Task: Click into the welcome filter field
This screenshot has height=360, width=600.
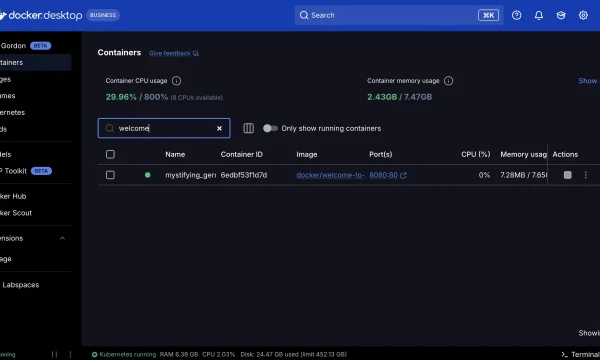Action: (x=164, y=128)
